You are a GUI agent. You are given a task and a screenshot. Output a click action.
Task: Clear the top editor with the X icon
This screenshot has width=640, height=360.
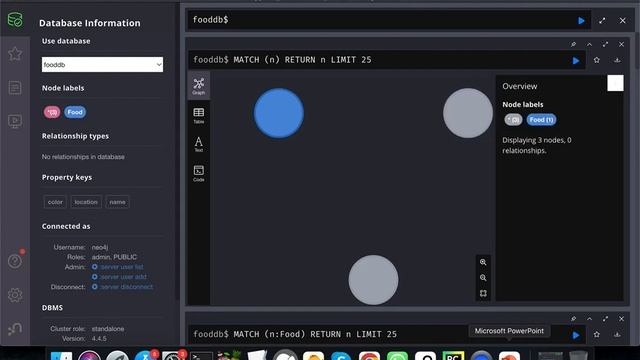pos(622,20)
